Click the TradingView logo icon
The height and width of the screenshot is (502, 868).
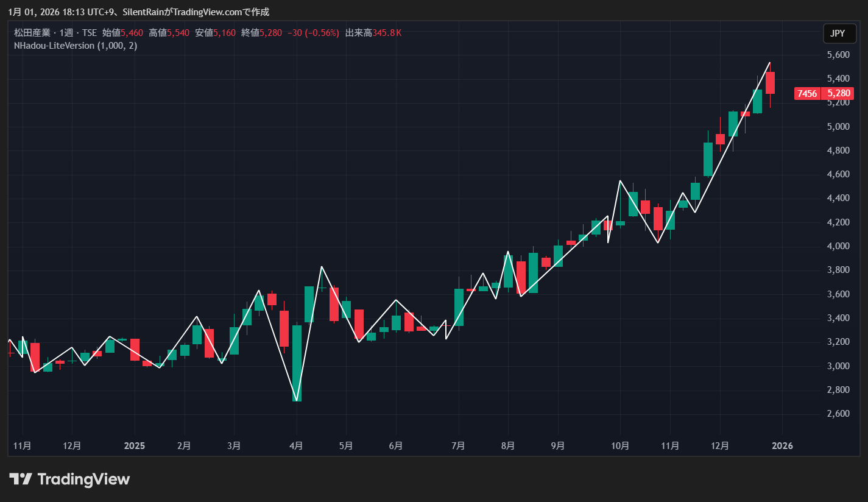(21, 479)
